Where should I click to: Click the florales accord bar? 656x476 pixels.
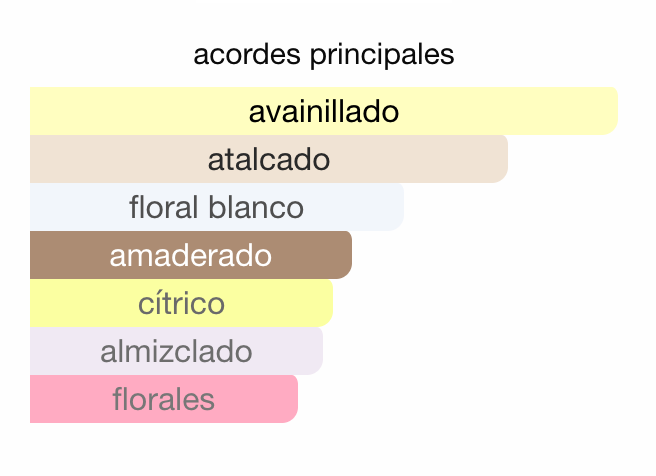pos(164,399)
